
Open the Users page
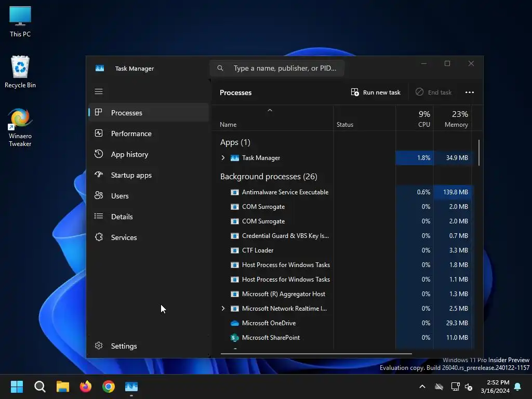coord(149,196)
